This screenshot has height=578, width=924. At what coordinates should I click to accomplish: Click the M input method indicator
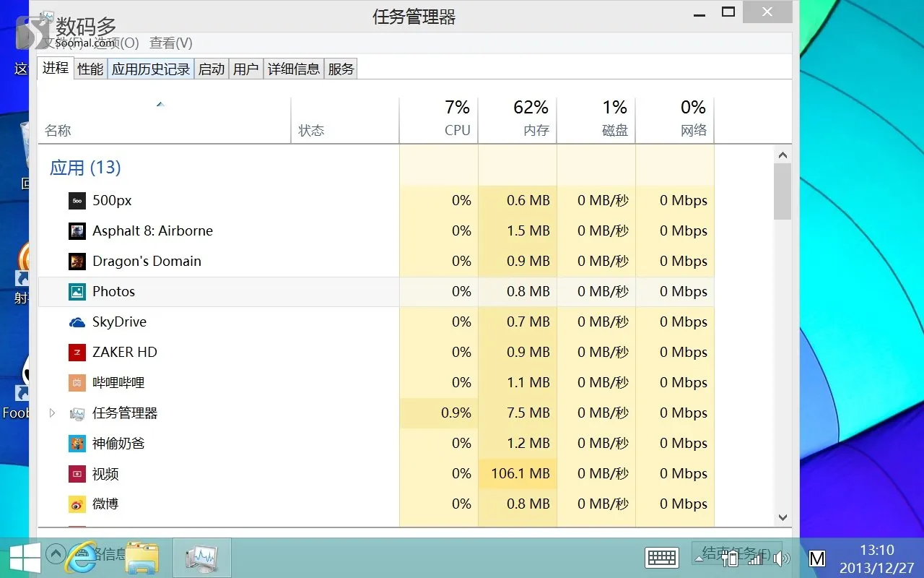point(816,558)
